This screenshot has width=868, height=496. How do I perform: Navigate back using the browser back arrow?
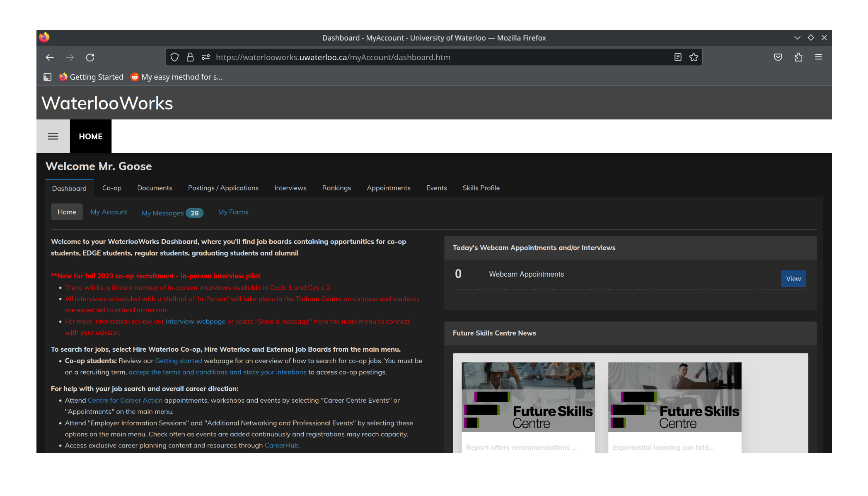tap(50, 57)
